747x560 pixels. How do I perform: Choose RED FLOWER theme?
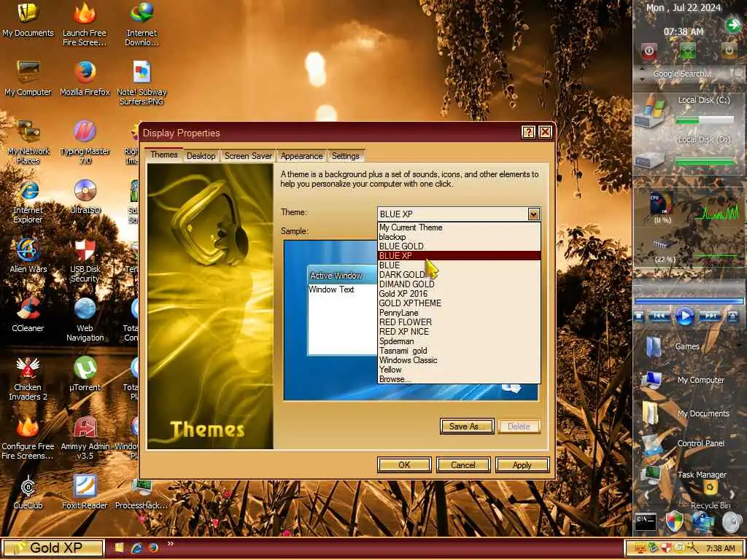(460, 322)
